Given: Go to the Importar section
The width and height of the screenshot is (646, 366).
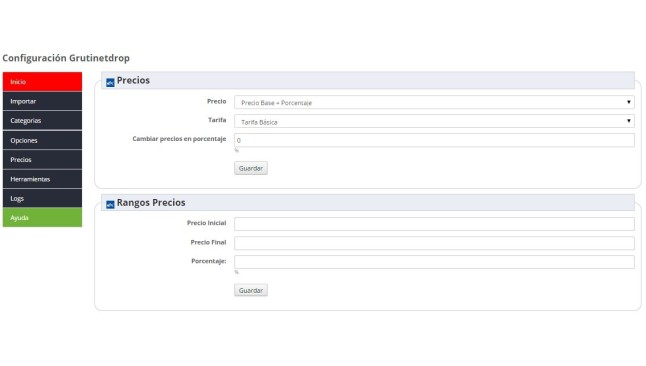Looking at the screenshot, I should click(42, 101).
